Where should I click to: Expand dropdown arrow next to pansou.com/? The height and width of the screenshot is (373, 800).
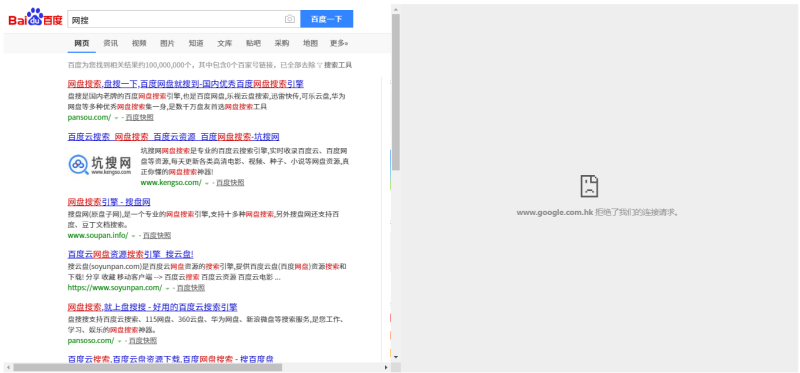[116, 118]
